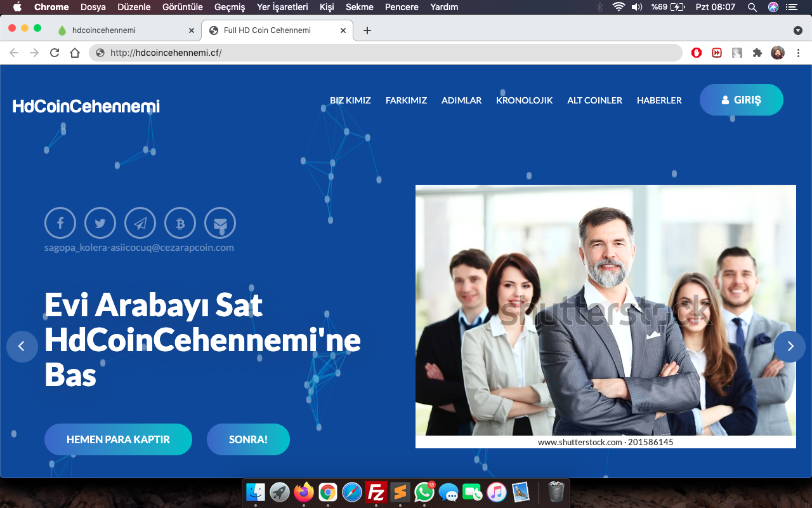Open Sublime Text from the Dock

[x=400, y=492]
